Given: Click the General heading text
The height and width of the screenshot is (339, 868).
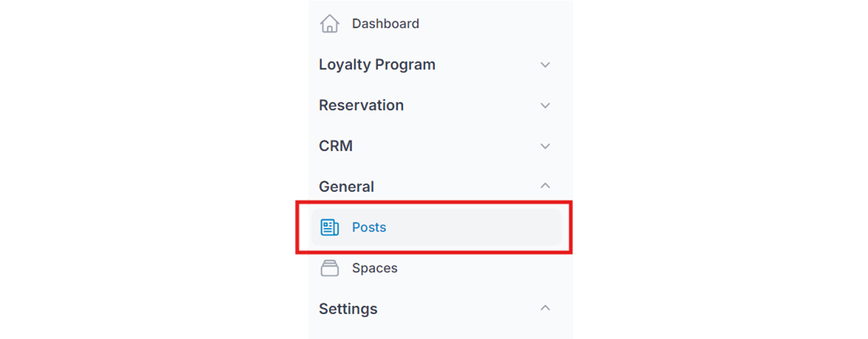Looking at the screenshot, I should click(347, 186).
